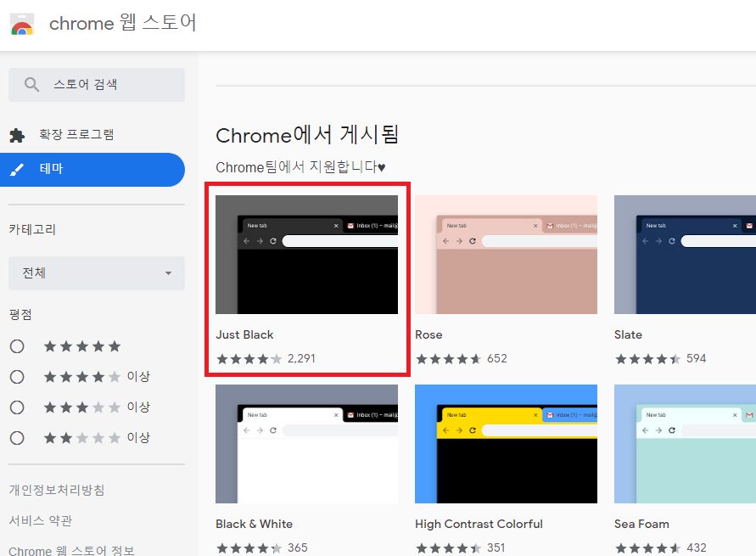Click the 평점 label
Viewport: 756px width, 556px height.
(x=20, y=315)
